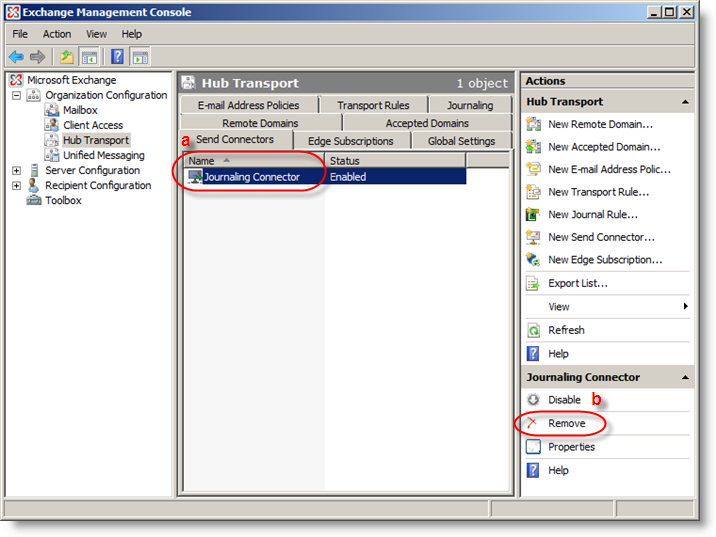Select Recipient Configuration tree item label
The image size is (716, 537).
98,185
